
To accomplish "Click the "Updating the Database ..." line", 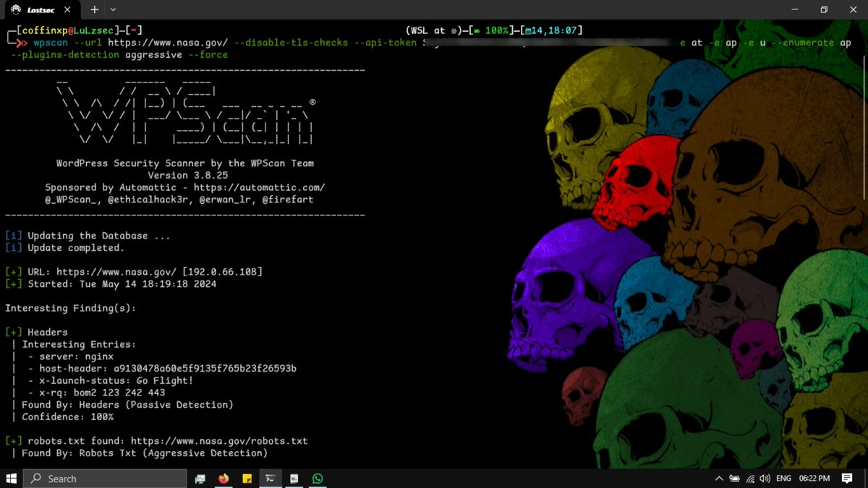I will tap(88, 236).
